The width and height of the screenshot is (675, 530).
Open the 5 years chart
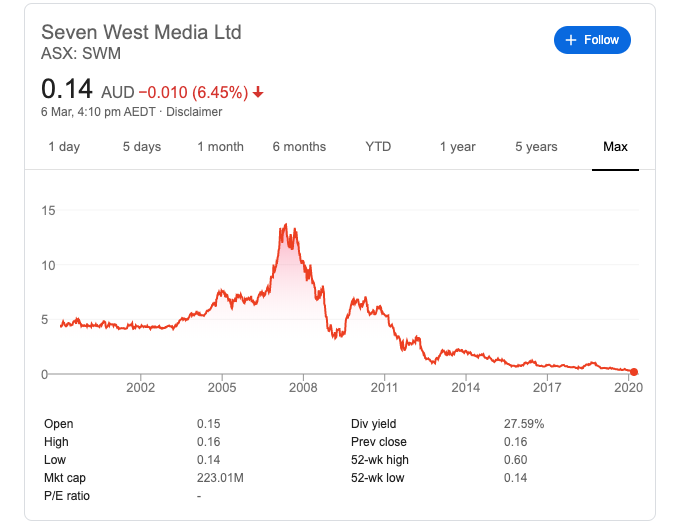pos(536,147)
